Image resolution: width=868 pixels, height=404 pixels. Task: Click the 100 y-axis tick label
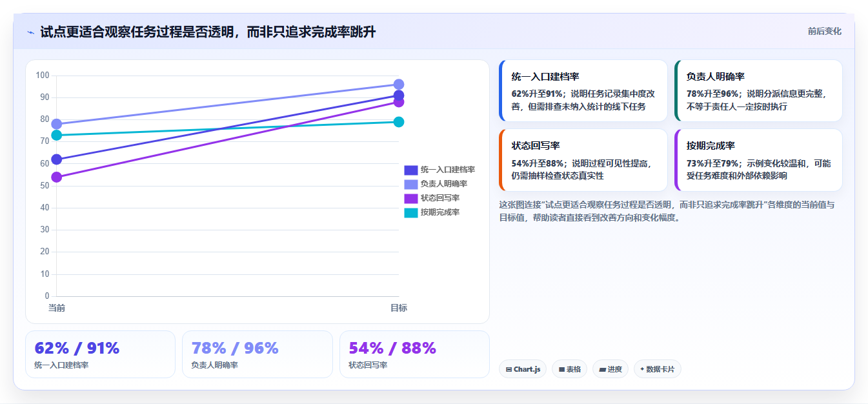tap(43, 76)
